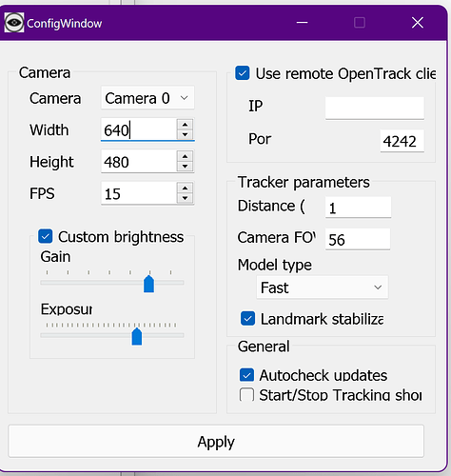Disable the Custom brightness checkbox
Screen dimensions: 451x476
[x=46, y=236]
